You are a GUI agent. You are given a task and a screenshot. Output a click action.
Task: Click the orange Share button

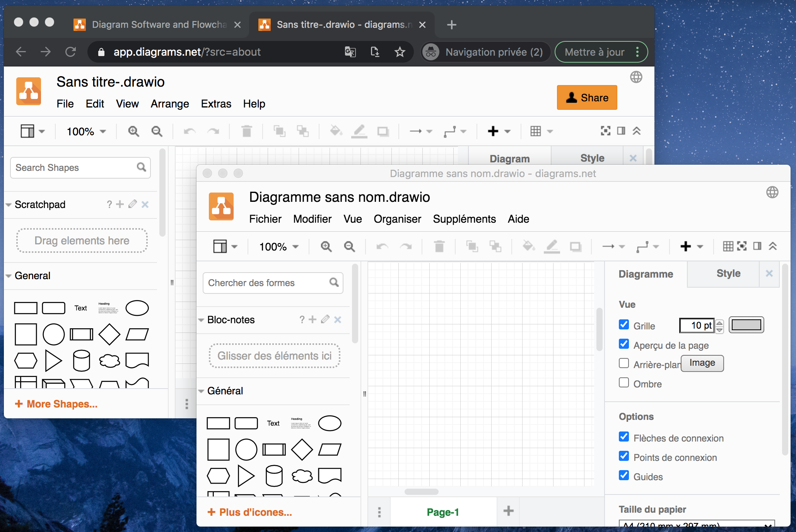587,97
